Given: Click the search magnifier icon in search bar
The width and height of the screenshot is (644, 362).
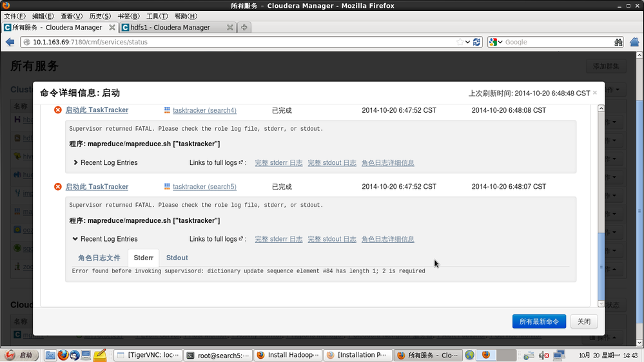Looking at the screenshot, I should pos(618,42).
